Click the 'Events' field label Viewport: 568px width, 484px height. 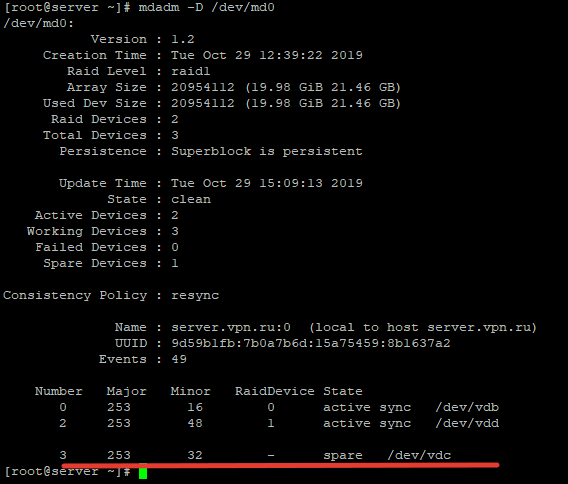[x=123, y=359]
